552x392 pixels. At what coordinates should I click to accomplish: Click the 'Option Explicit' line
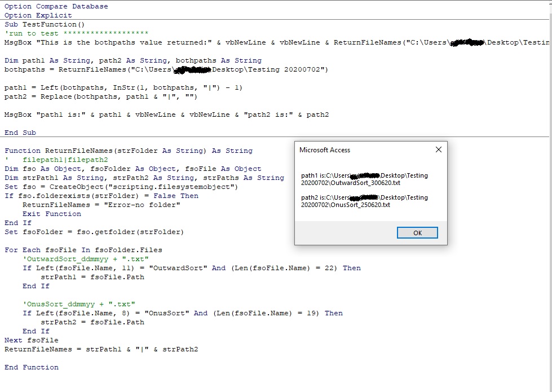(38, 15)
